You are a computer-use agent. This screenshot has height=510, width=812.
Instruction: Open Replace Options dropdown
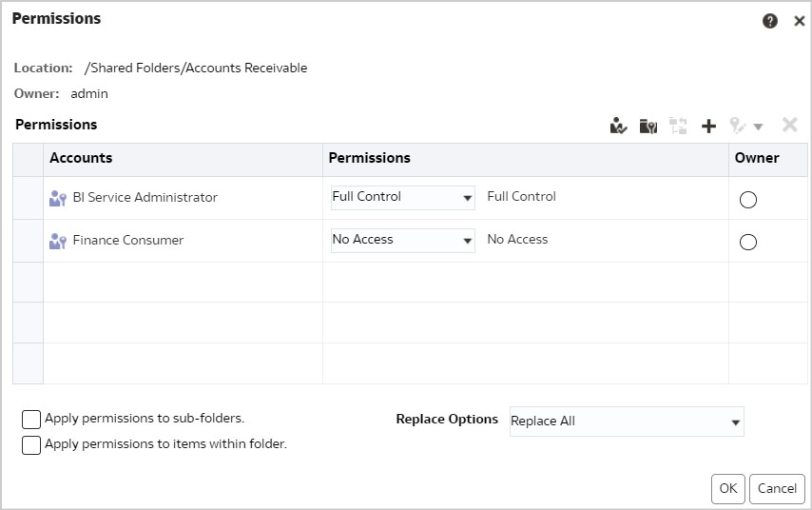click(x=627, y=422)
